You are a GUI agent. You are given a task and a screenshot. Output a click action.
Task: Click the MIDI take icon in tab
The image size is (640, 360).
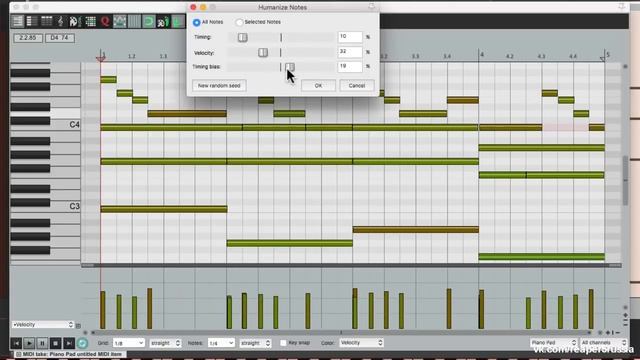18,354
